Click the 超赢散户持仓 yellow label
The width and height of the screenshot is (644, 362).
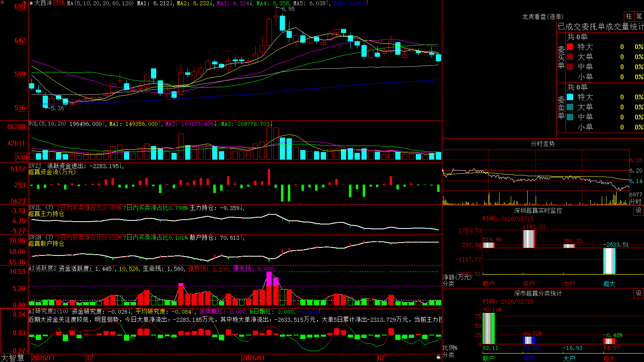pos(46,243)
